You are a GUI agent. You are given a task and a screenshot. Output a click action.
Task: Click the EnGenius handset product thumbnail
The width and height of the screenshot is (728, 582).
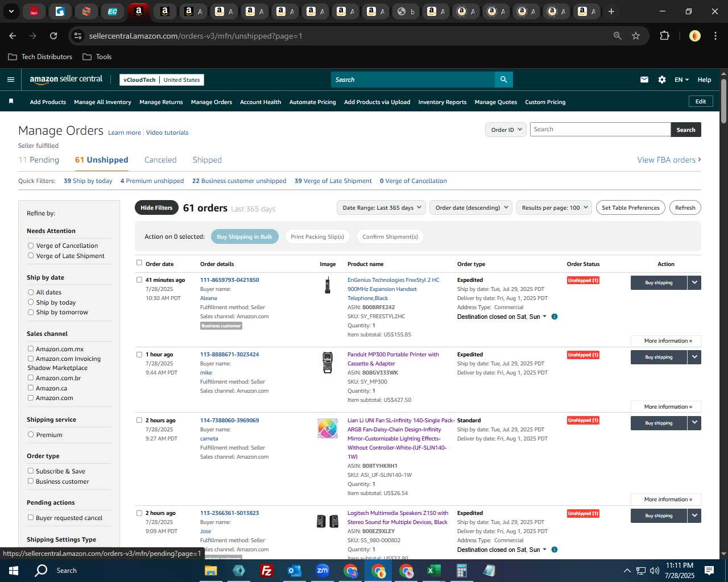click(x=328, y=285)
